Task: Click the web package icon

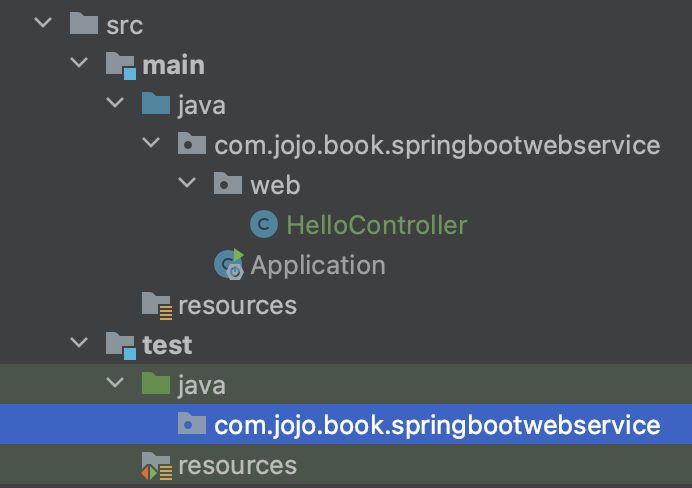Action: [228, 183]
